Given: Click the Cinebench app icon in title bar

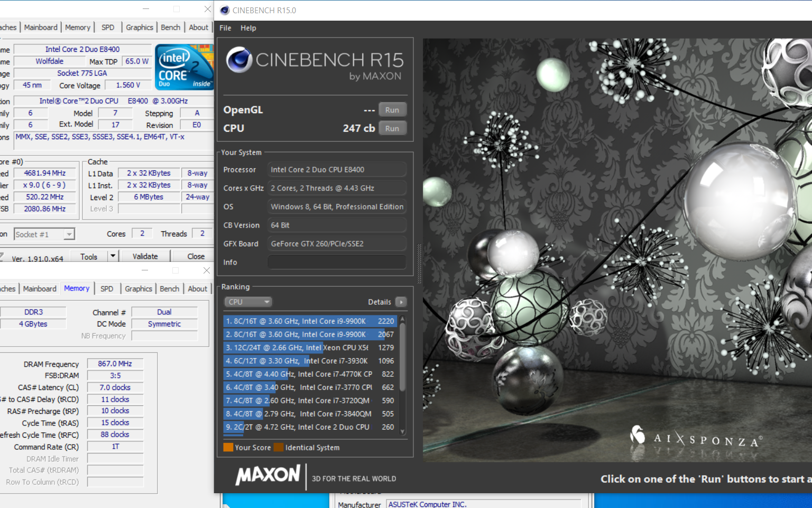Looking at the screenshot, I should tap(225, 10).
